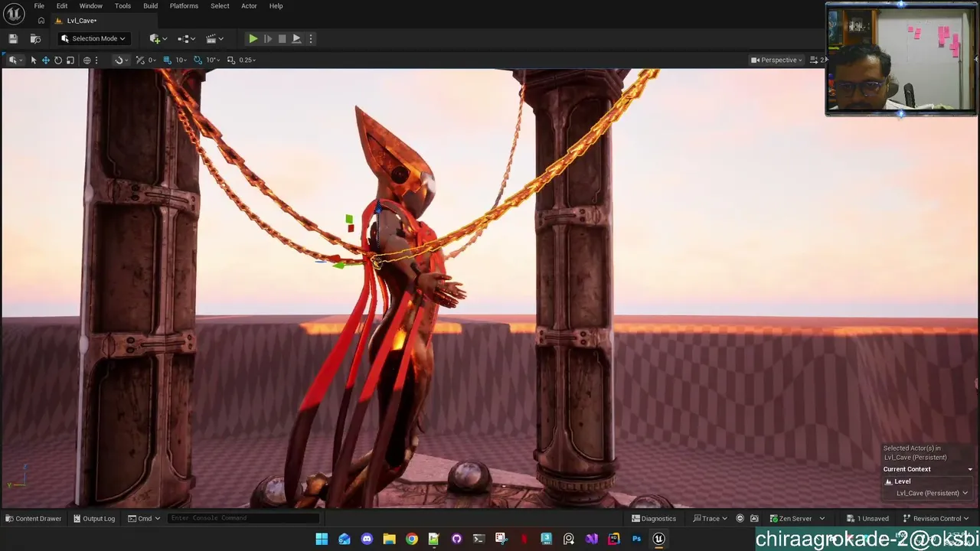Open the Edit menu
980x551 pixels.
pos(62,6)
